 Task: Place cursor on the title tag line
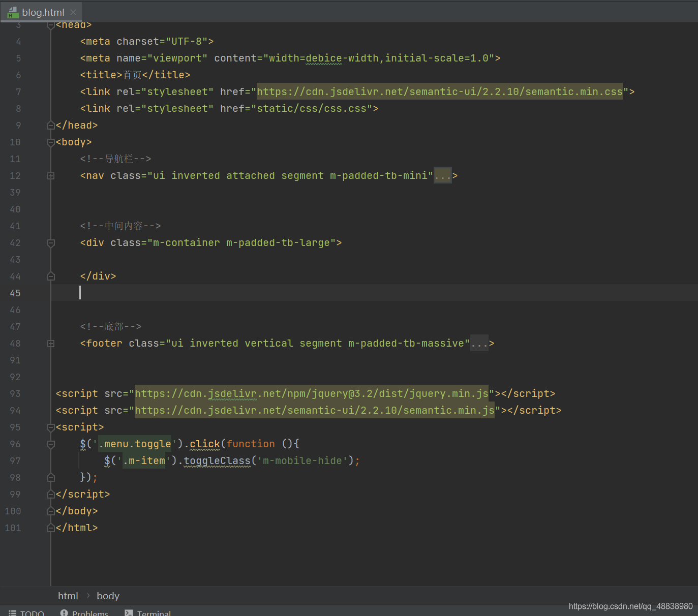(x=135, y=75)
